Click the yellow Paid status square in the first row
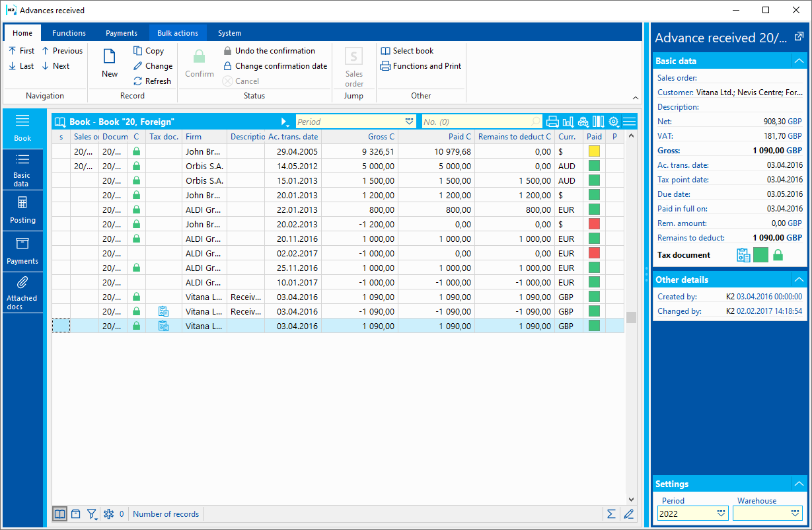 594,151
